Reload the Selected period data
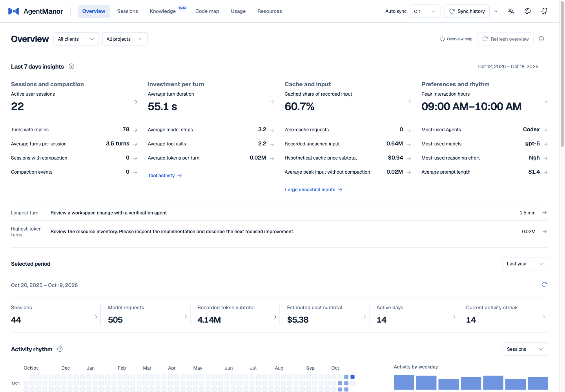Screen dimensions: 565x392 (544, 285)
